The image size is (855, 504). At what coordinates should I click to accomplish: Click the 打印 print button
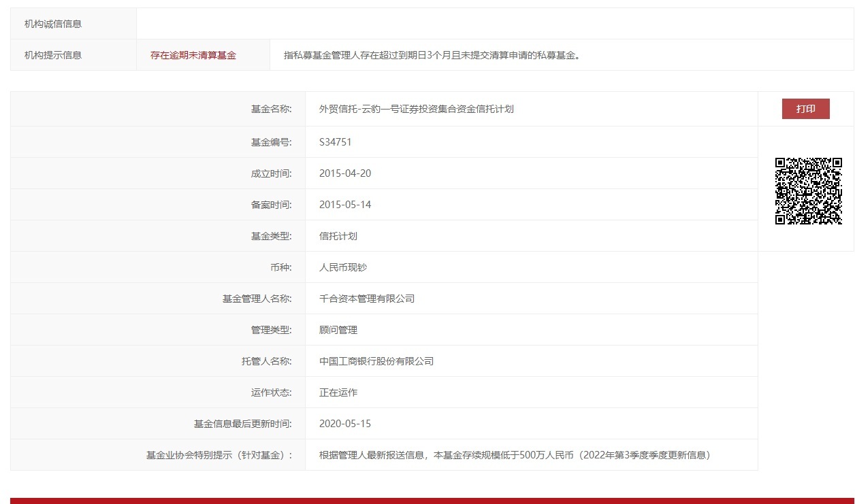pyautogui.click(x=805, y=109)
